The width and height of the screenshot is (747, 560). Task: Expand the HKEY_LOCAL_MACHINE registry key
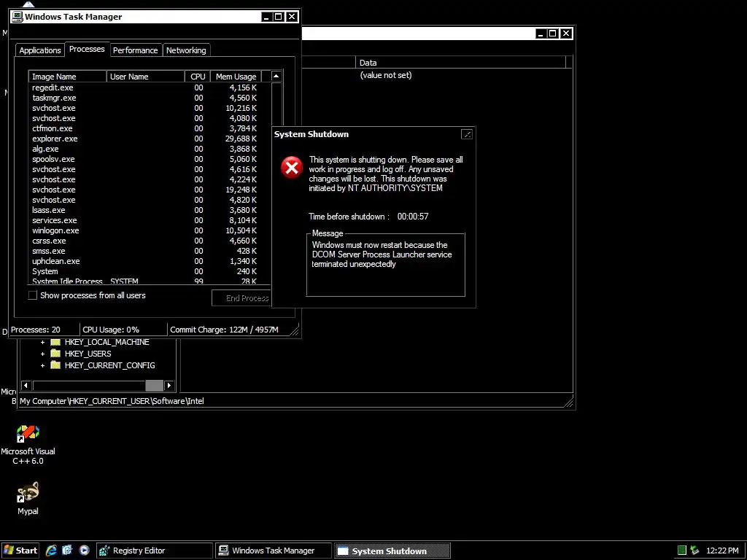(x=42, y=343)
